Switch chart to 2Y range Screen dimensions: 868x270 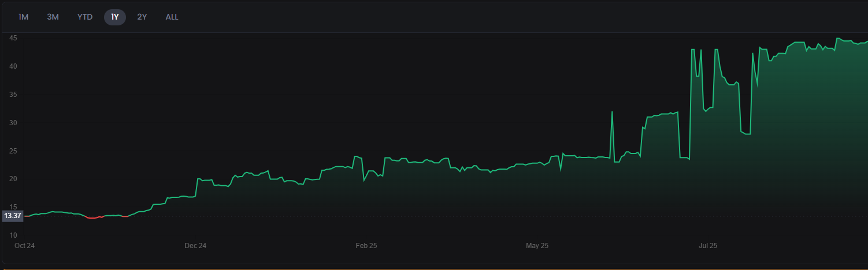pyautogui.click(x=142, y=17)
